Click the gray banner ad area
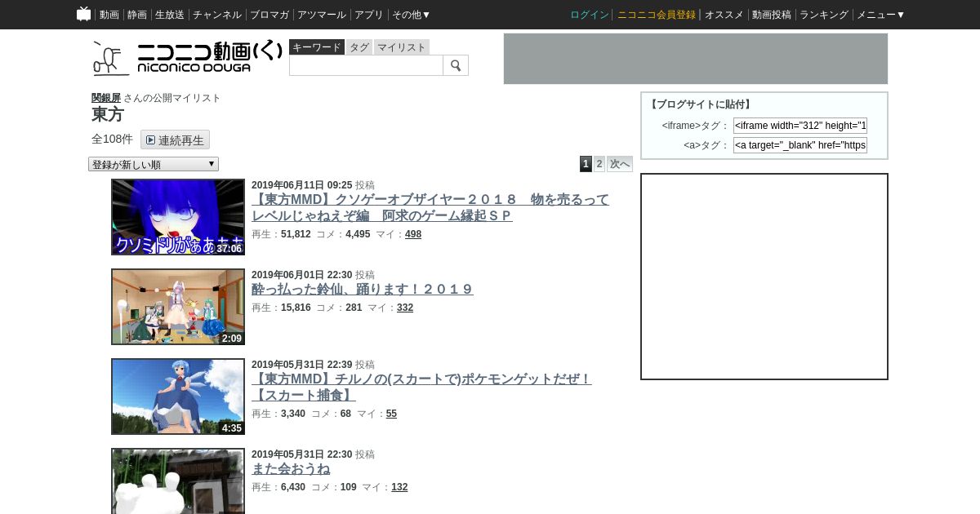 pos(696,59)
